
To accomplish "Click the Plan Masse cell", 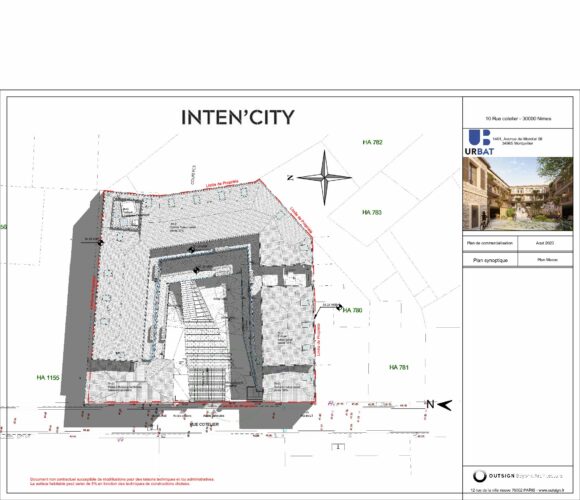I will (546, 260).
